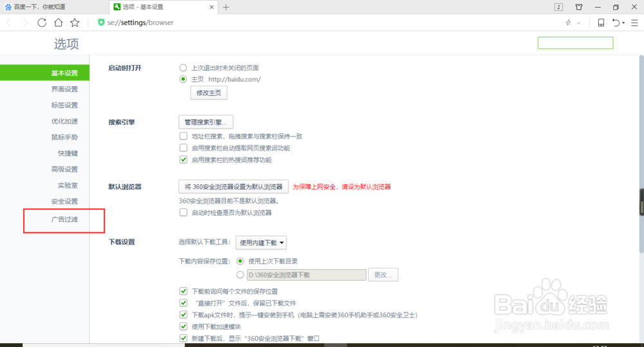
Task: Switch to the 百度一下 tab
Action: coord(55,7)
